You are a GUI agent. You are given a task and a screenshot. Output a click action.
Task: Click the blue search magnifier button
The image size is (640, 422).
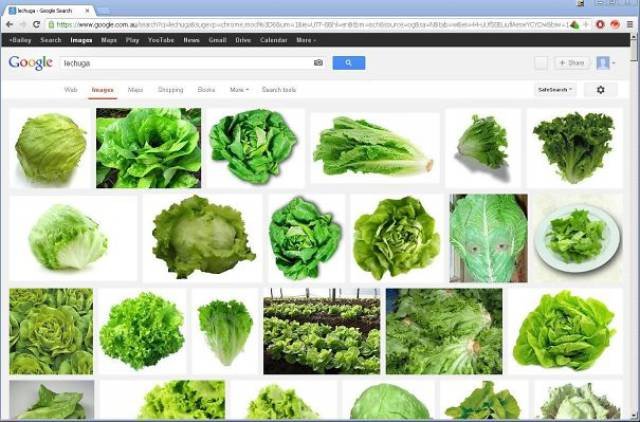click(x=348, y=63)
